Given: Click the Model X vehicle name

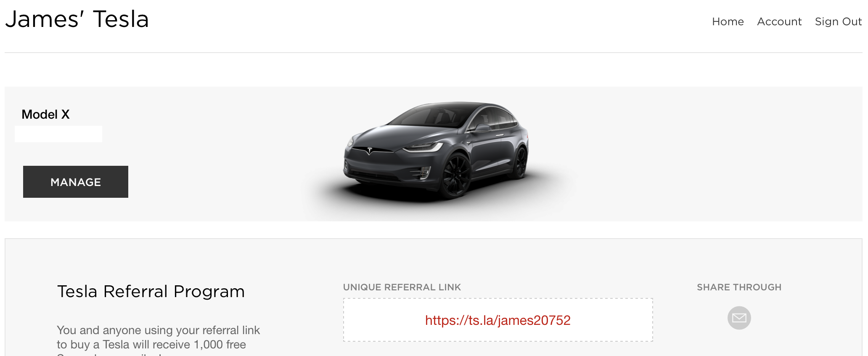Looking at the screenshot, I should tap(45, 114).
